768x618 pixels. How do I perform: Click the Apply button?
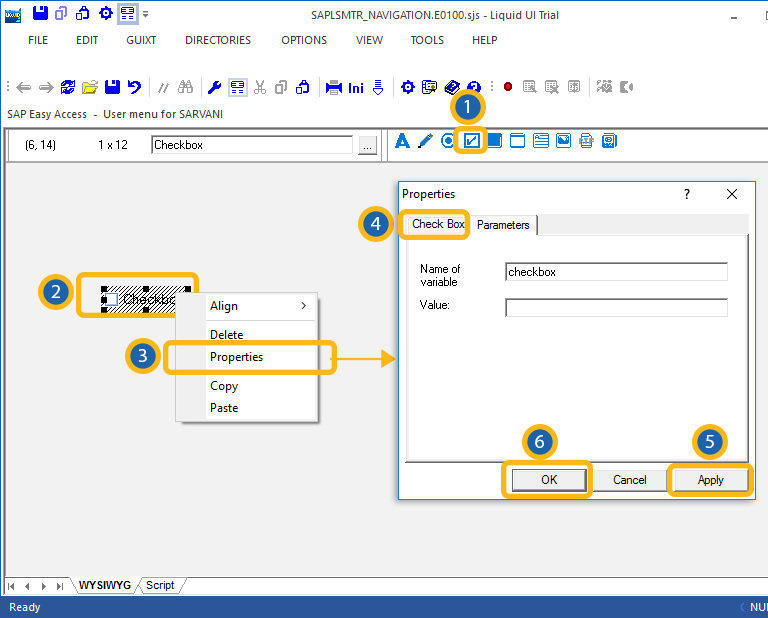[x=710, y=480]
